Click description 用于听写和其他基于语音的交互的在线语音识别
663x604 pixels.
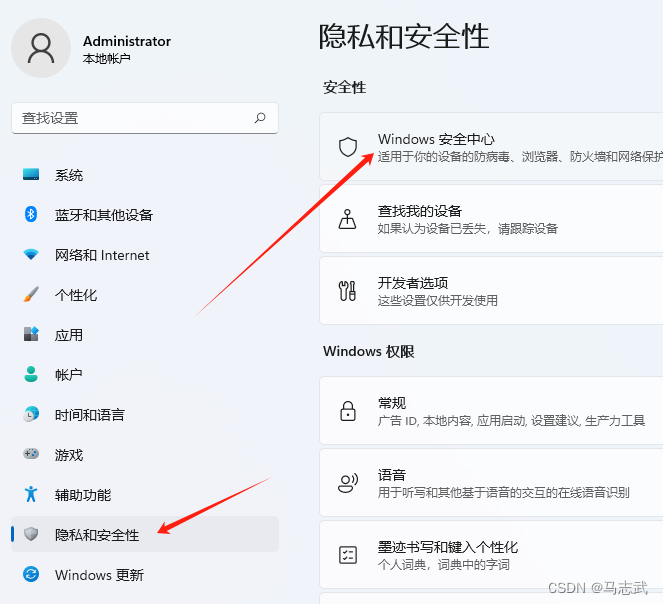[x=503, y=493]
